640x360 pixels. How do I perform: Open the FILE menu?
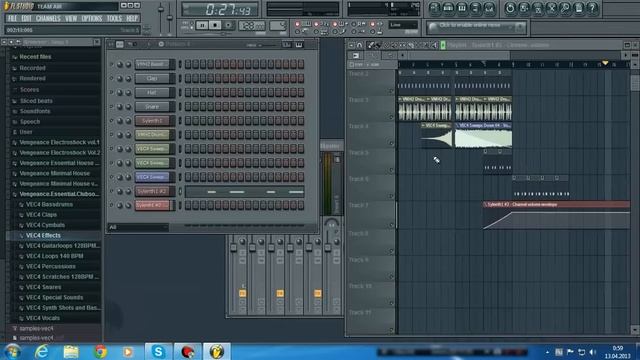coord(13,18)
